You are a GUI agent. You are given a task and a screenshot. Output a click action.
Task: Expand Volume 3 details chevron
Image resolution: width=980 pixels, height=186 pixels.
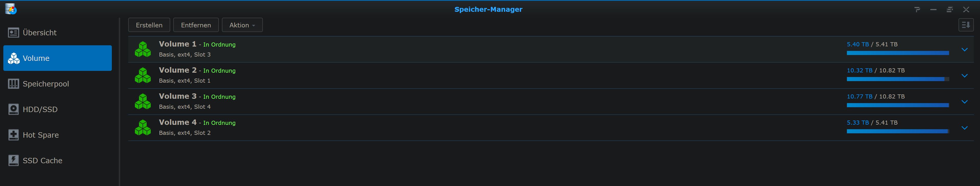click(x=964, y=102)
